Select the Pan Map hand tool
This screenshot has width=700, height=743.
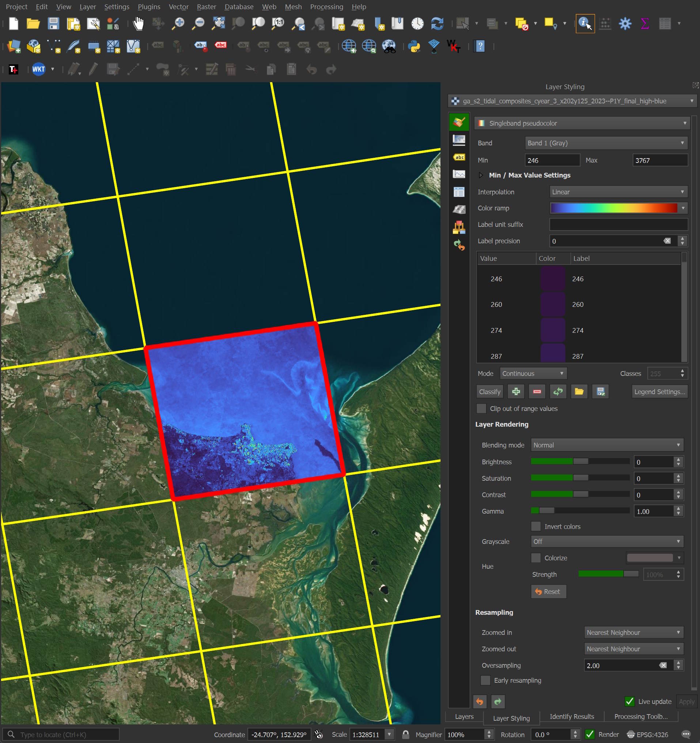coord(138,23)
